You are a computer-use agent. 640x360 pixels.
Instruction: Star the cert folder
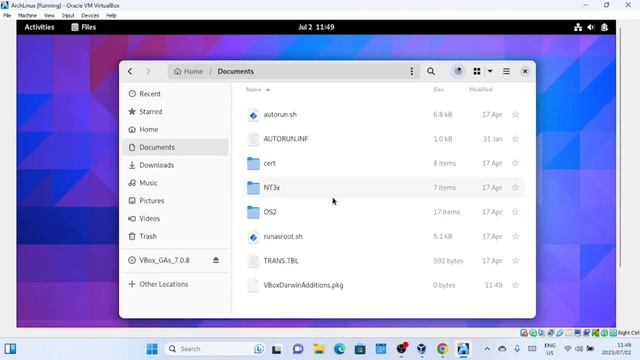coord(515,163)
